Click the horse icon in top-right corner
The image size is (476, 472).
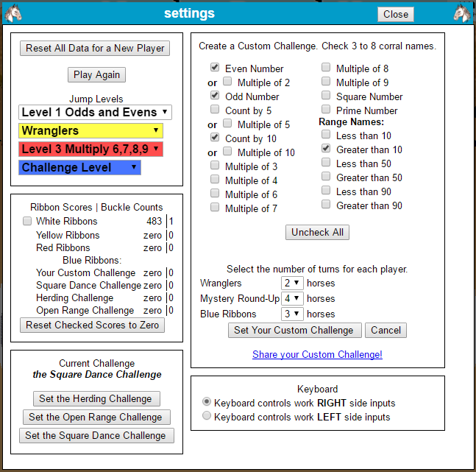462,13
